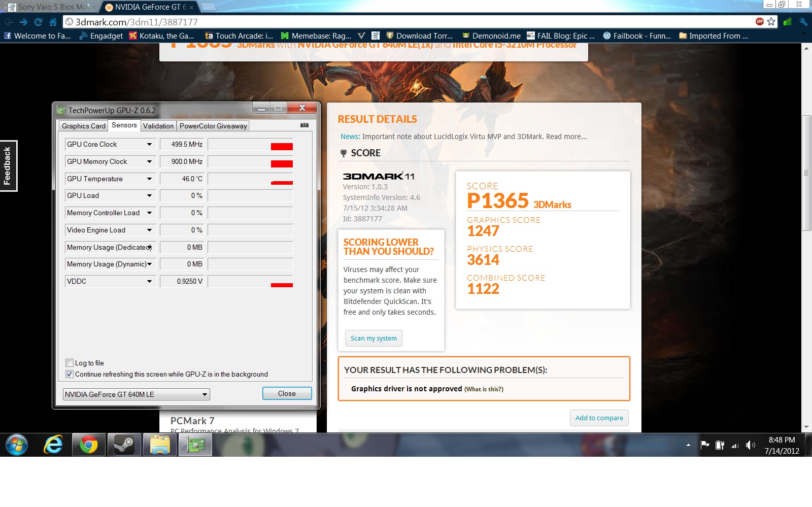
Task: Bookmark this page with star icon
Action: point(771,21)
